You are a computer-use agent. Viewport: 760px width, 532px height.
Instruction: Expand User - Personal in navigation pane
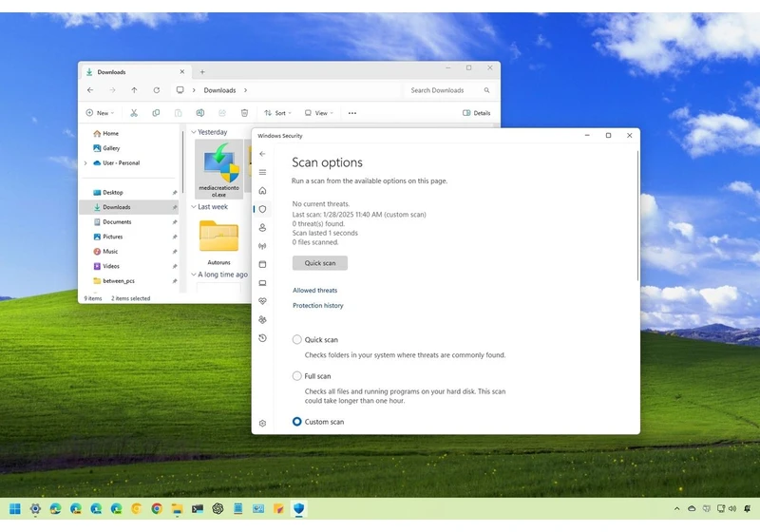coord(85,162)
